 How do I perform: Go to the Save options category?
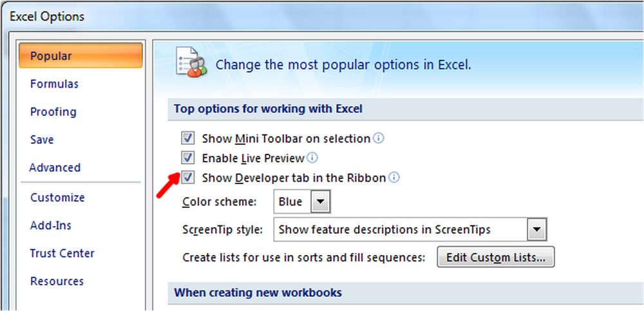pyautogui.click(x=42, y=140)
